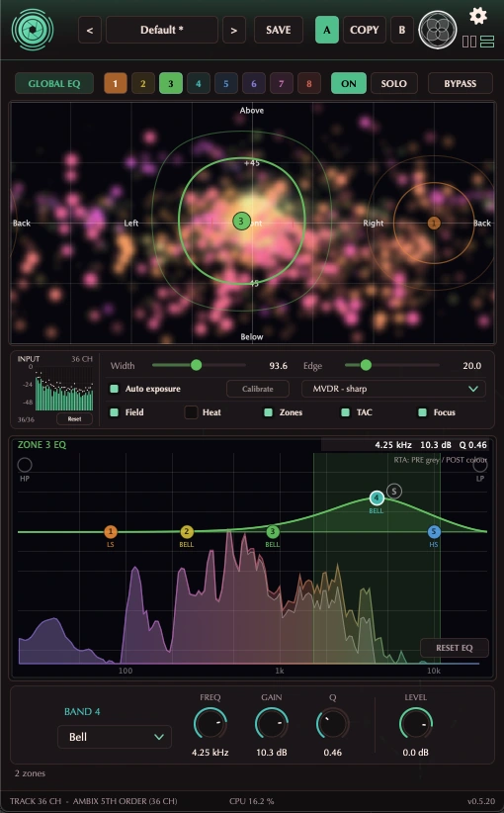Click the SAVE preset button
Viewport: 504px width, 813px height.
tap(278, 30)
